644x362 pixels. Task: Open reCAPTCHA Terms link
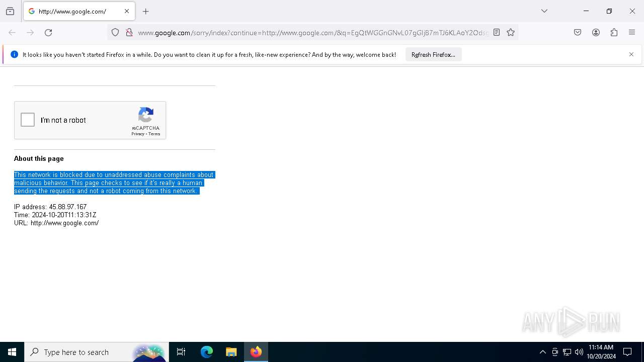coord(154,134)
